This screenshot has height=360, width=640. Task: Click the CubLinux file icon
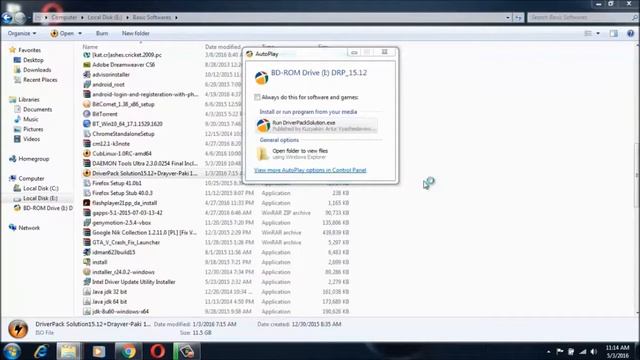[87, 153]
